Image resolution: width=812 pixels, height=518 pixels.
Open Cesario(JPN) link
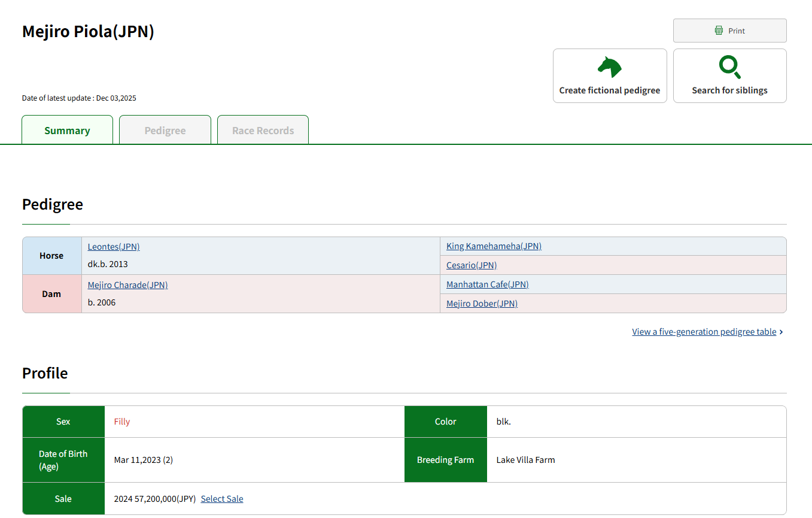point(472,265)
